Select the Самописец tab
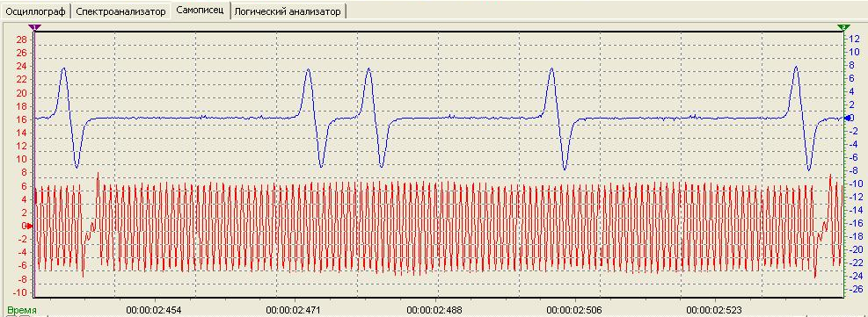The width and height of the screenshot is (868, 317). (x=200, y=11)
